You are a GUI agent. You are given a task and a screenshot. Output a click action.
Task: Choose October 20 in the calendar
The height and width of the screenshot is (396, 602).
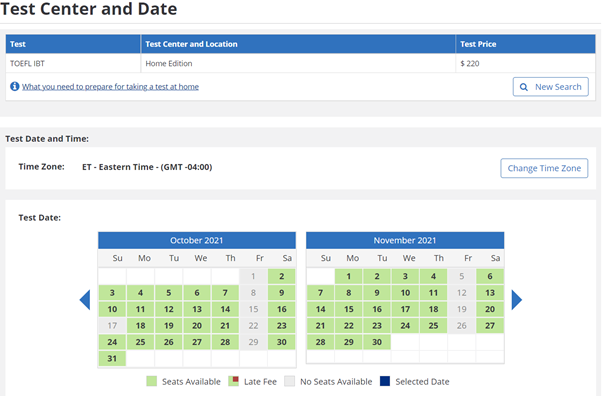pos(197,326)
